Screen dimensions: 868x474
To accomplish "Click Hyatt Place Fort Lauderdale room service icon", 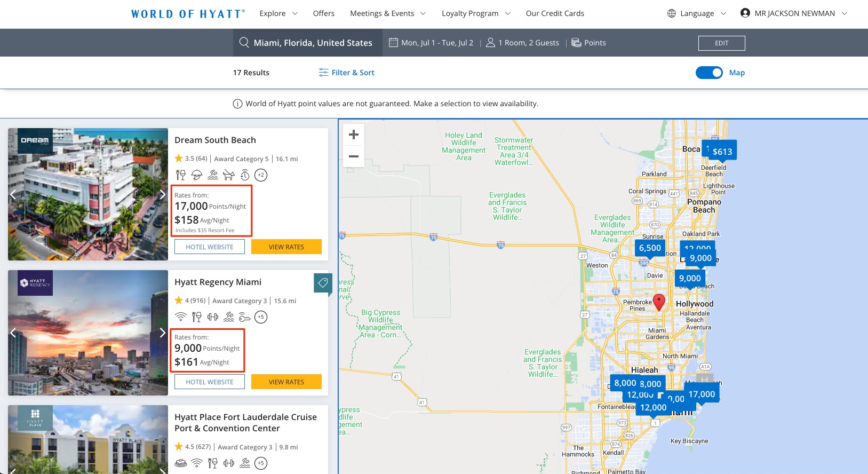I will [x=181, y=463].
